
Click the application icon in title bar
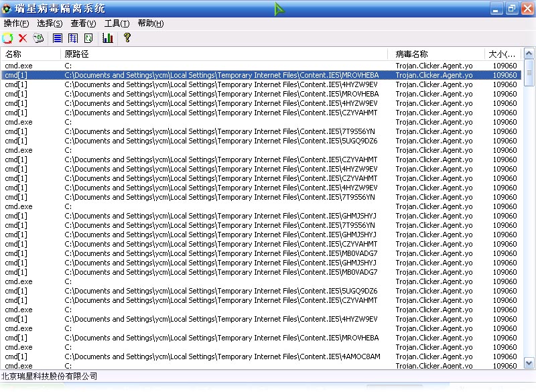(x=7, y=9)
